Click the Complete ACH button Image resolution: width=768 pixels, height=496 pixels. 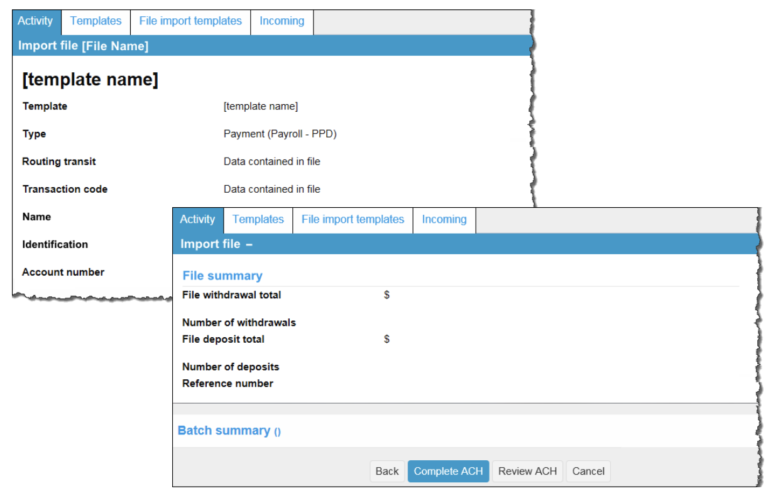tap(448, 471)
